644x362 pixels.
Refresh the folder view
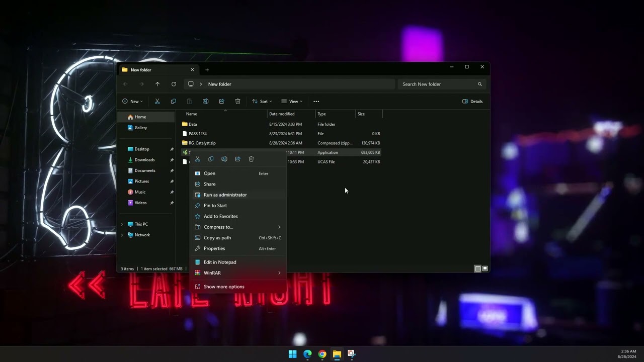174,84
